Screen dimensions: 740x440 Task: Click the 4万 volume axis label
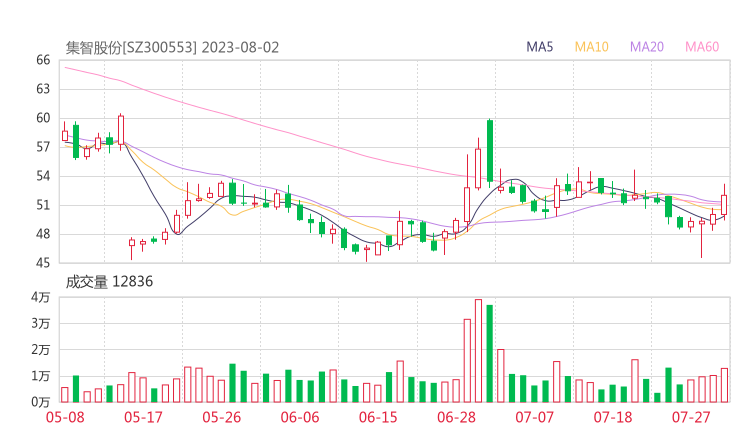point(41,297)
